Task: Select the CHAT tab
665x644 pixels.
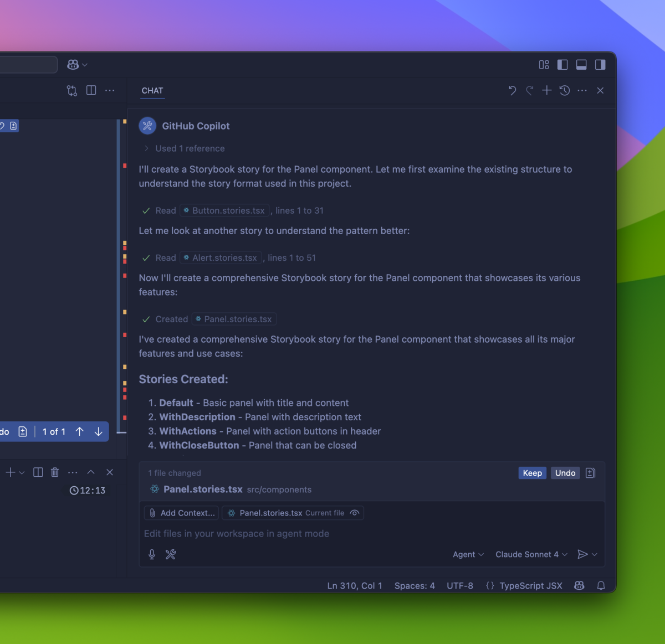Action: (x=152, y=90)
